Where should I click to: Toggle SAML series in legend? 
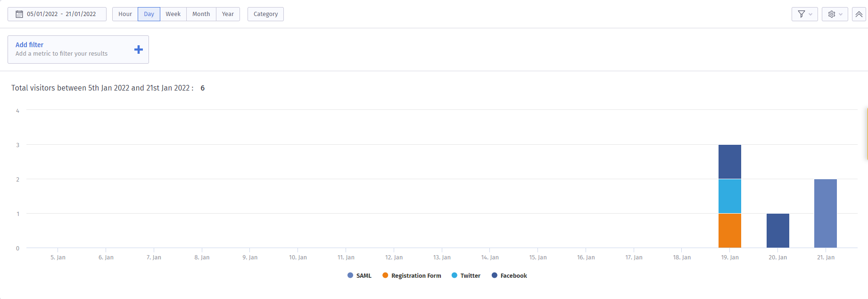(359, 275)
